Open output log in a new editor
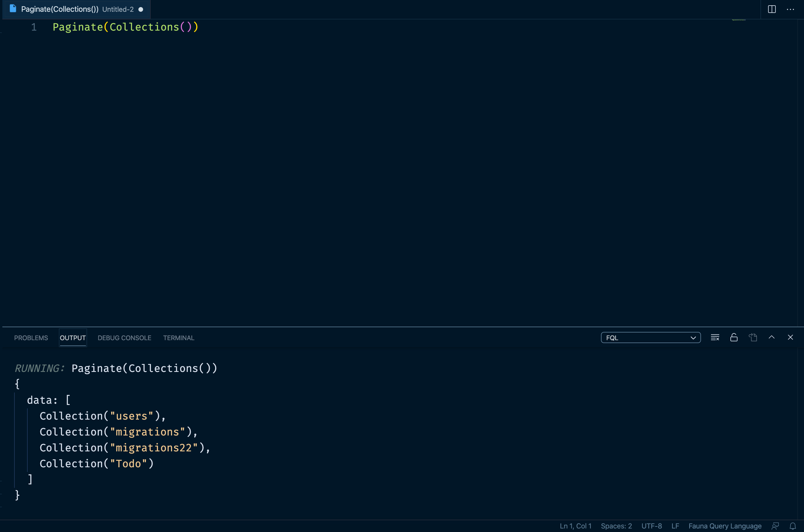This screenshot has height=532, width=804. [753, 337]
